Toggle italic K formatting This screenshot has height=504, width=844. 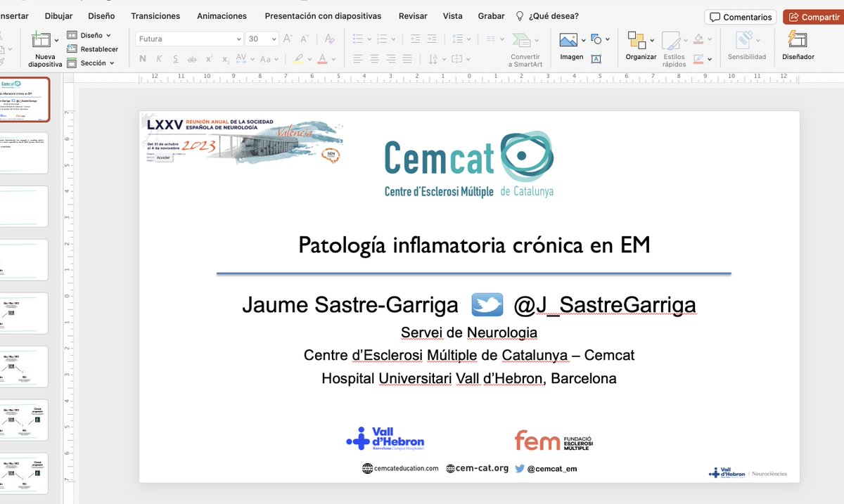coord(160,59)
